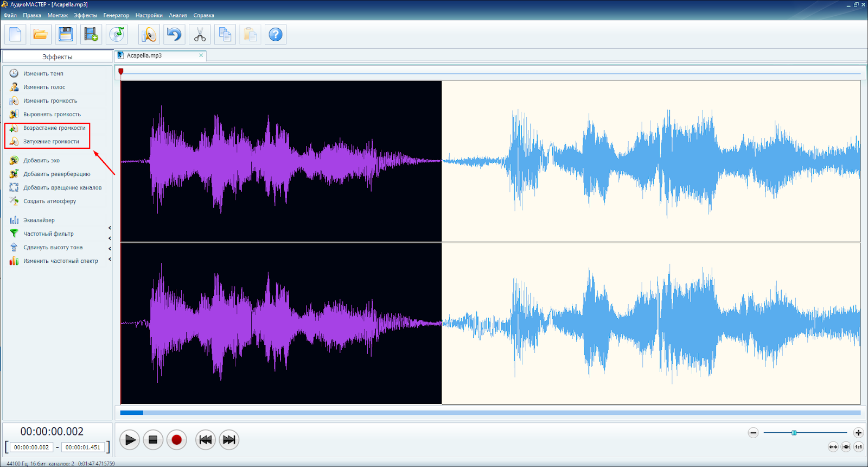Image resolution: width=868 pixels, height=467 pixels.
Task: Apply Возрастание громкости fade-in
Action: pos(54,128)
